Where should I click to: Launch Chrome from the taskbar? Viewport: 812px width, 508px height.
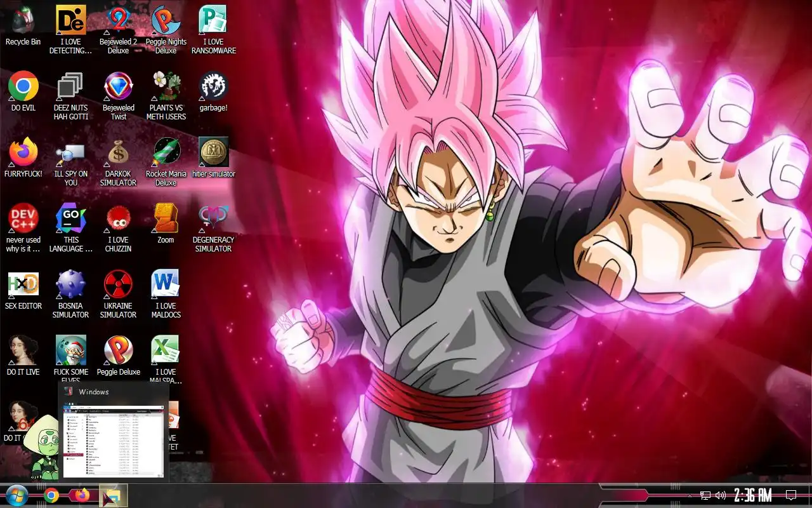point(51,495)
